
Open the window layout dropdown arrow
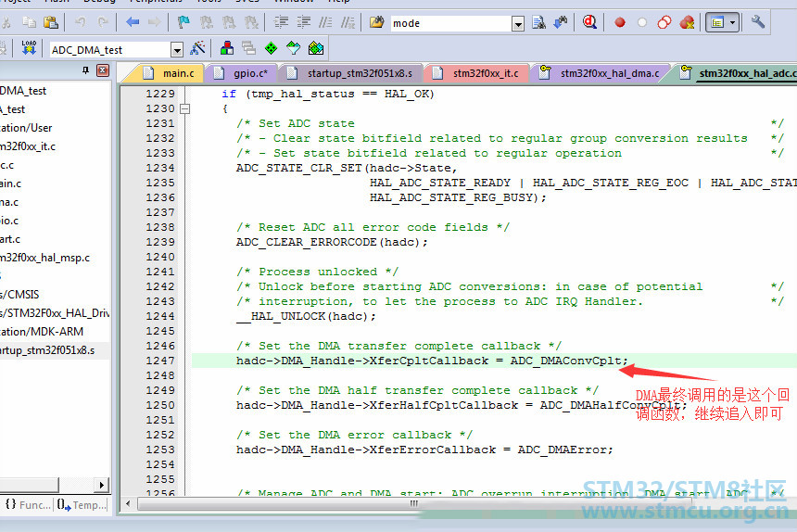point(733,23)
